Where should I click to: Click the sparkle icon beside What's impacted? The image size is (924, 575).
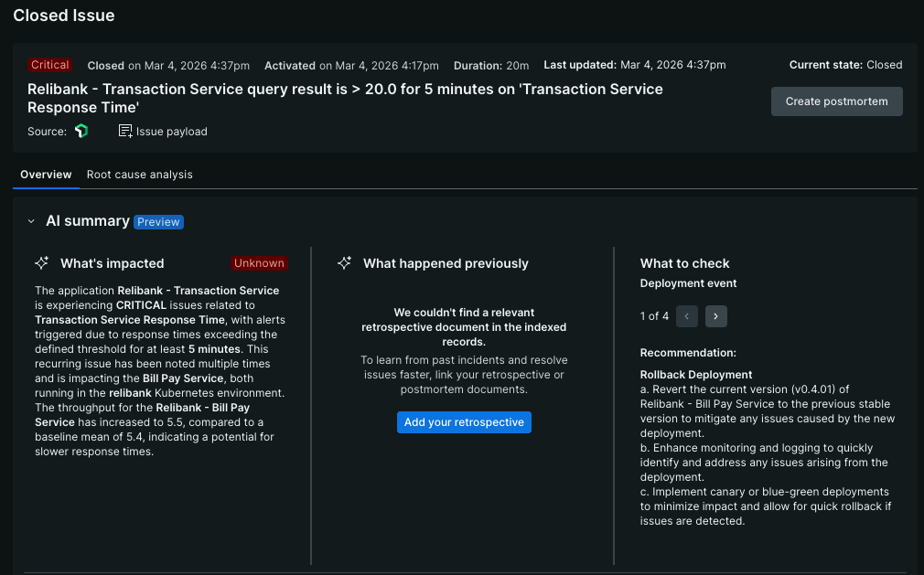(41, 262)
